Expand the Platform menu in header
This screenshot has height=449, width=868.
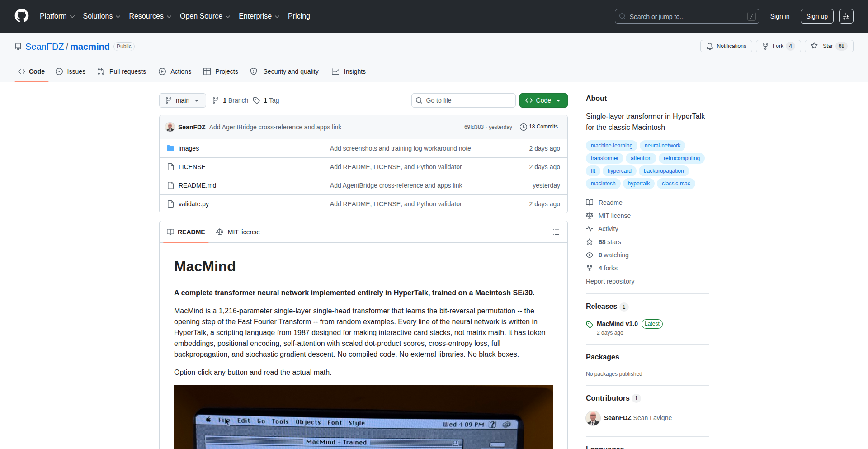[57, 16]
